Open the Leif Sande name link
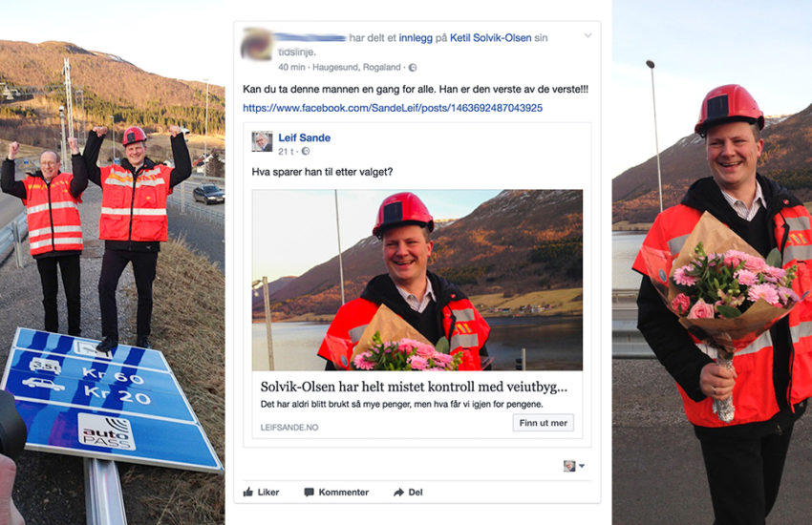Viewport: 812px width, 525px height. pos(304,137)
